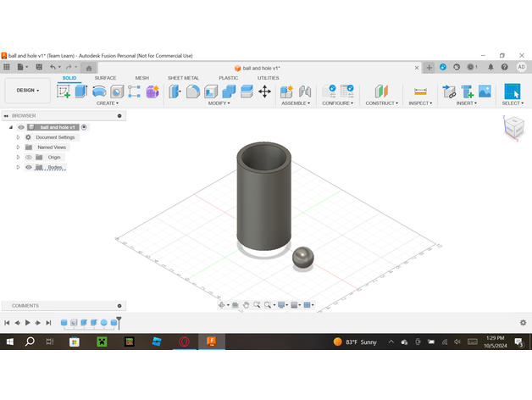
Task: Click the Measure tool in Inspect
Action: 419,92
